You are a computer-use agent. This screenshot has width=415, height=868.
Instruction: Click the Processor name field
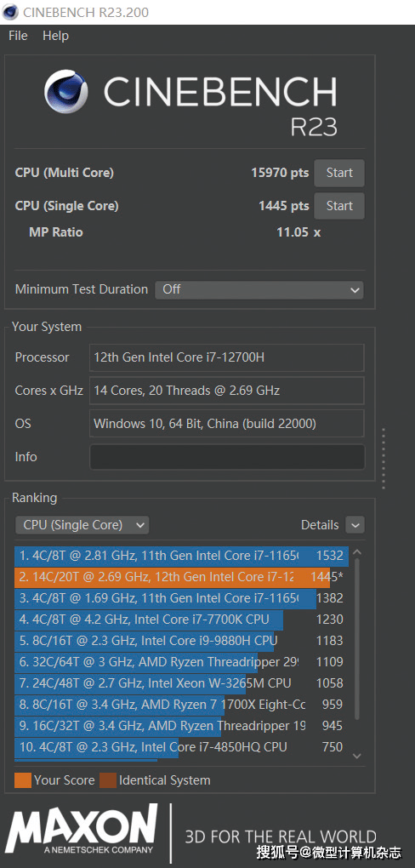227,357
